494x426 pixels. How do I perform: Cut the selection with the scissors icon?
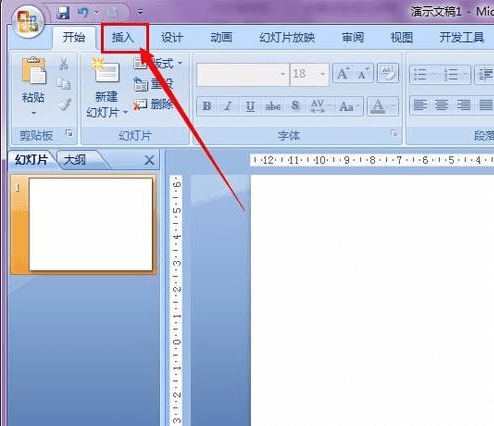(63, 63)
